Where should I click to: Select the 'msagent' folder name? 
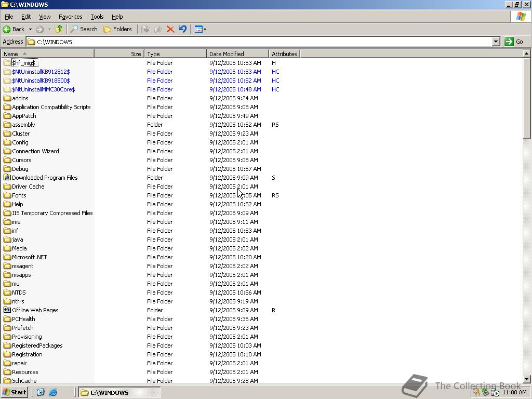(23, 266)
